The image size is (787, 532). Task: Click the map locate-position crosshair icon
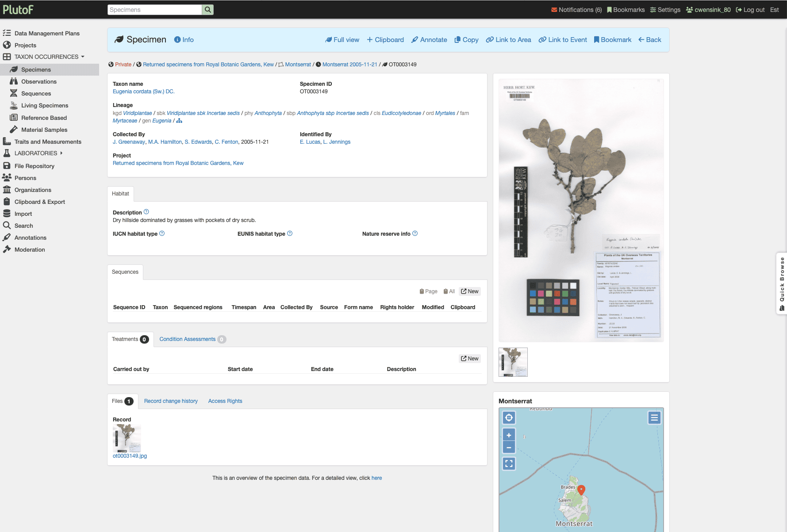pos(509,417)
